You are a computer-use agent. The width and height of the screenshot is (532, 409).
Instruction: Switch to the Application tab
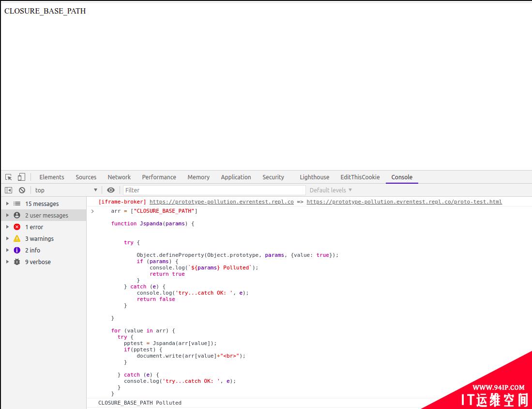click(x=236, y=177)
